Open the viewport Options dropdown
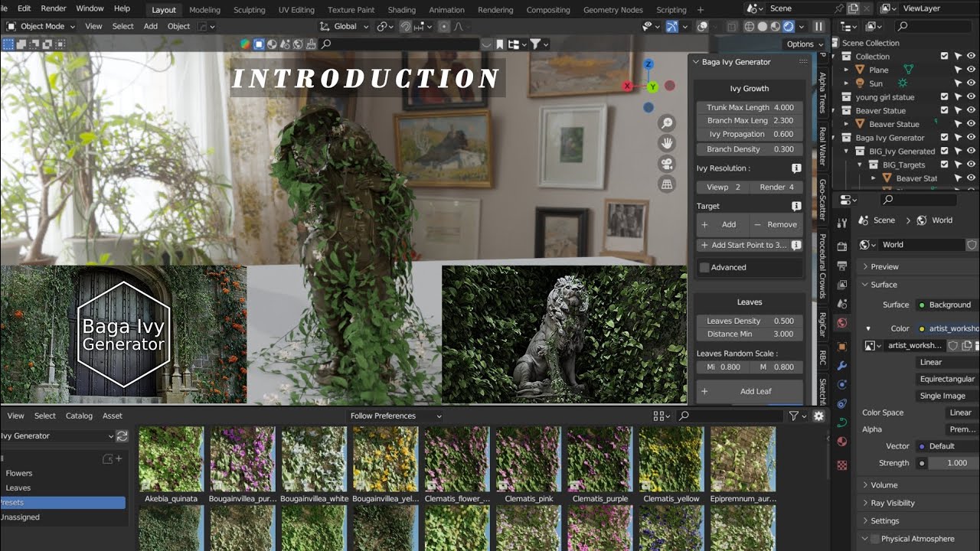The height and width of the screenshot is (551, 980). click(804, 44)
